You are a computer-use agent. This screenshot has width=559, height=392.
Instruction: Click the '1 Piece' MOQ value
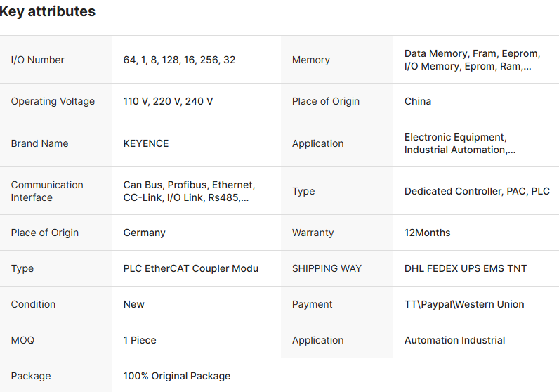[140, 340]
